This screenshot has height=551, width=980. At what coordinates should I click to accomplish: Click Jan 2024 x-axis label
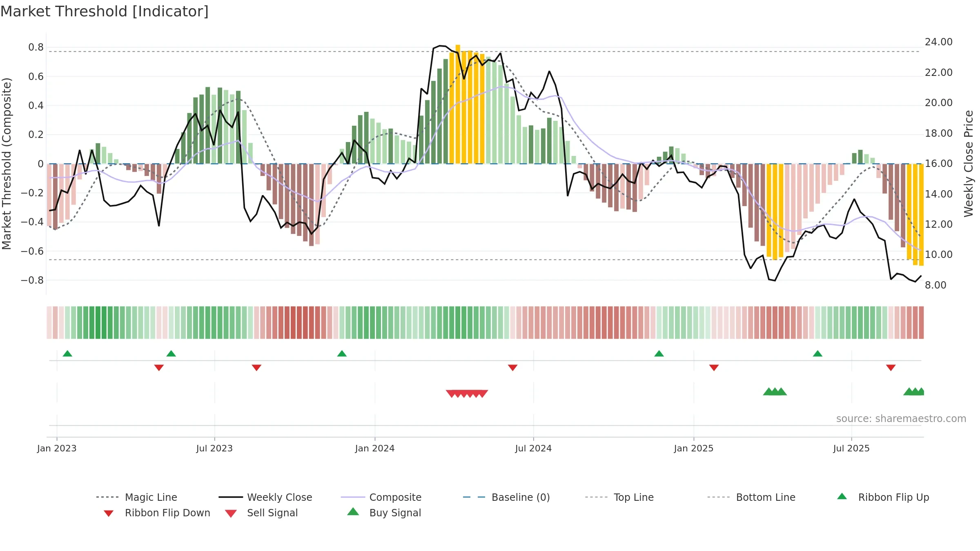tap(375, 448)
